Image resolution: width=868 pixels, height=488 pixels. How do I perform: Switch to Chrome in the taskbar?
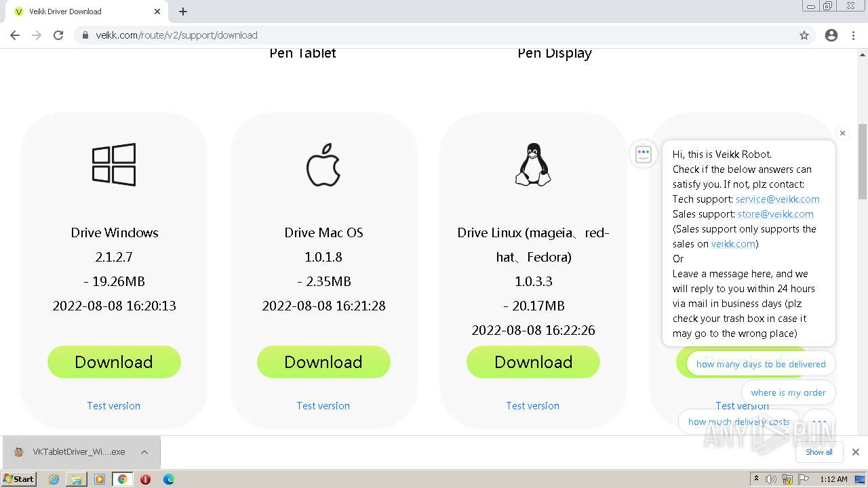(122, 479)
